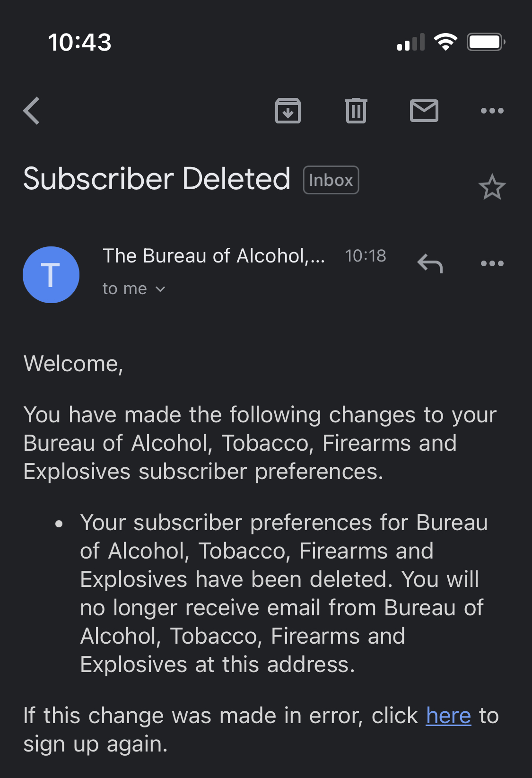
Task: Tap the blue T sender avatar
Action: click(51, 275)
